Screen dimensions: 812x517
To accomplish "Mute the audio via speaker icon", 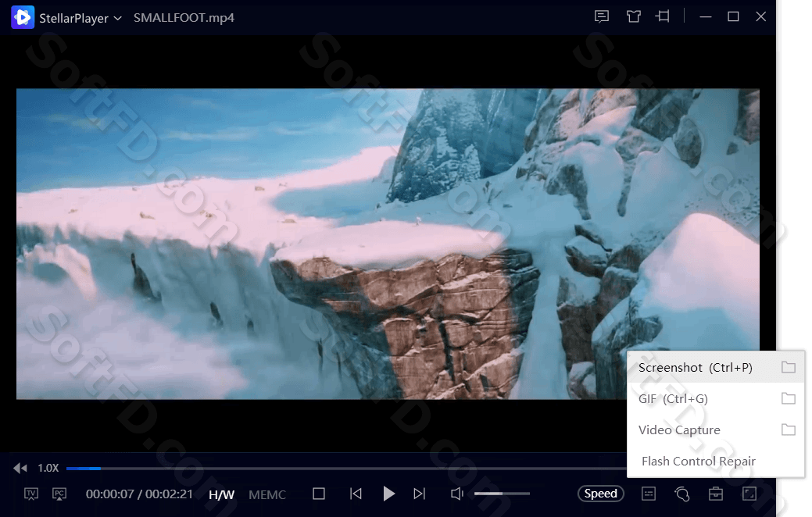I will point(456,494).
